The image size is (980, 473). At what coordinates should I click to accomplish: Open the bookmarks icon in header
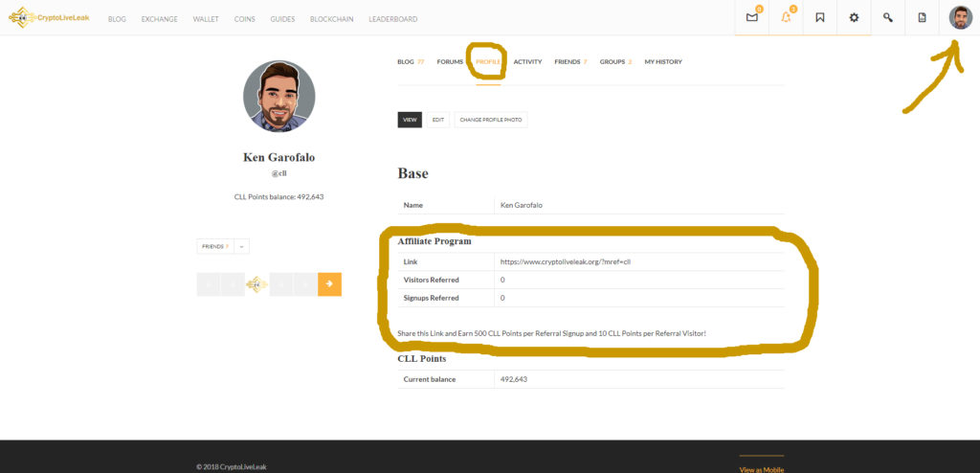click(820, 17)
